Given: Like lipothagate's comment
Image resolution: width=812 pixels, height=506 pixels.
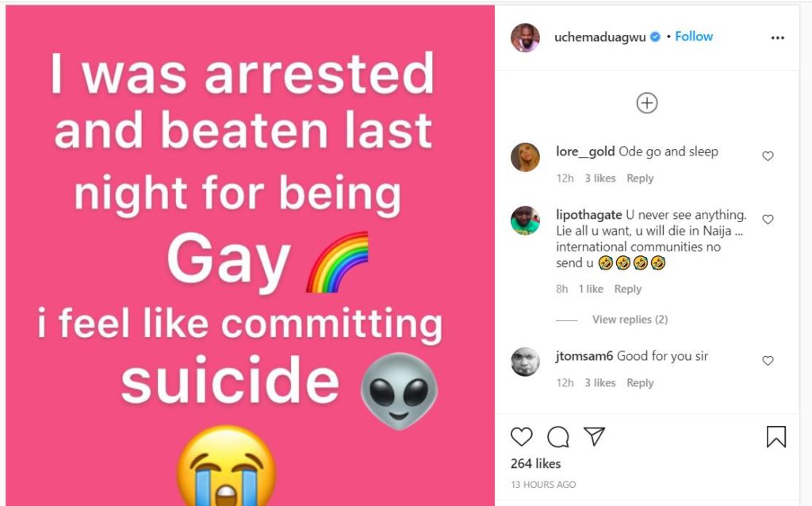Looking at the screenshot, I should (x=768, y=219).
